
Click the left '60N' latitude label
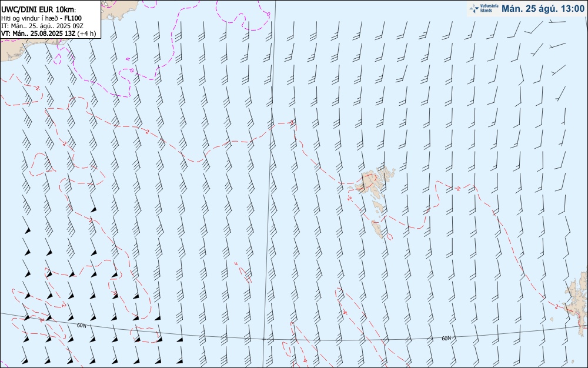[81, 325]
